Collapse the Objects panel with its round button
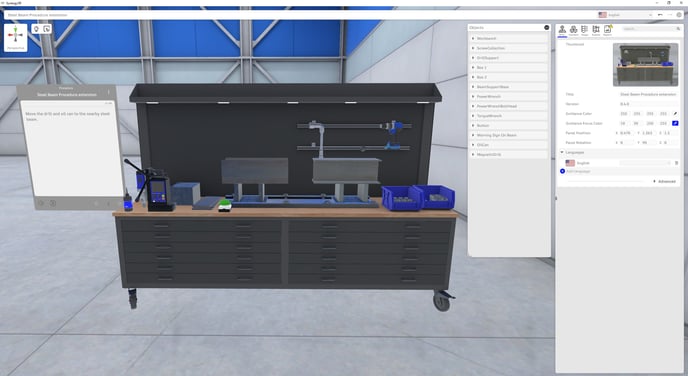688x376 pixels. 547,27
